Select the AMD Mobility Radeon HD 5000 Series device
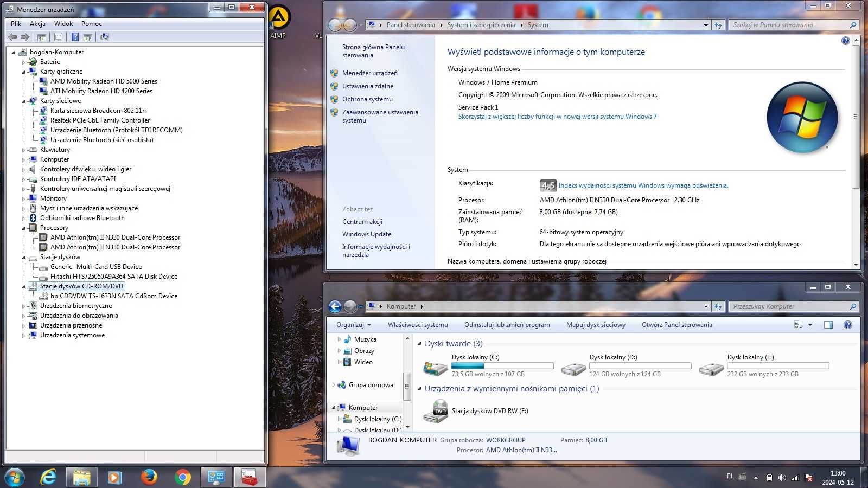 [104, 81]
